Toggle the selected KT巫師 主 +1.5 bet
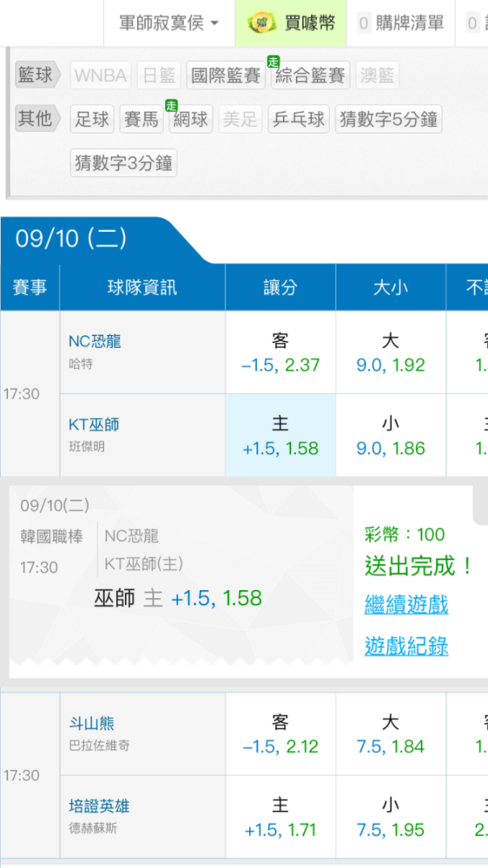The height and width of the screenshot is (868, 488). tap(280, 435)
